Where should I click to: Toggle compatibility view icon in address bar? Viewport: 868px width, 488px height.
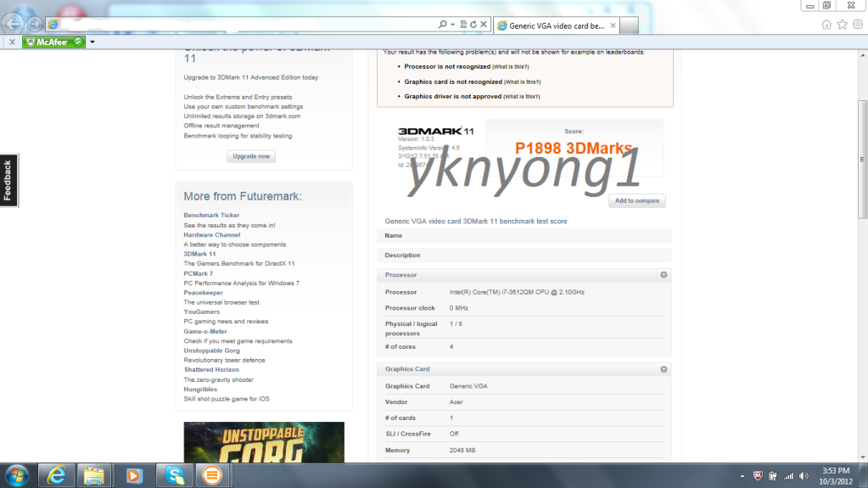(x=463, y=25)
